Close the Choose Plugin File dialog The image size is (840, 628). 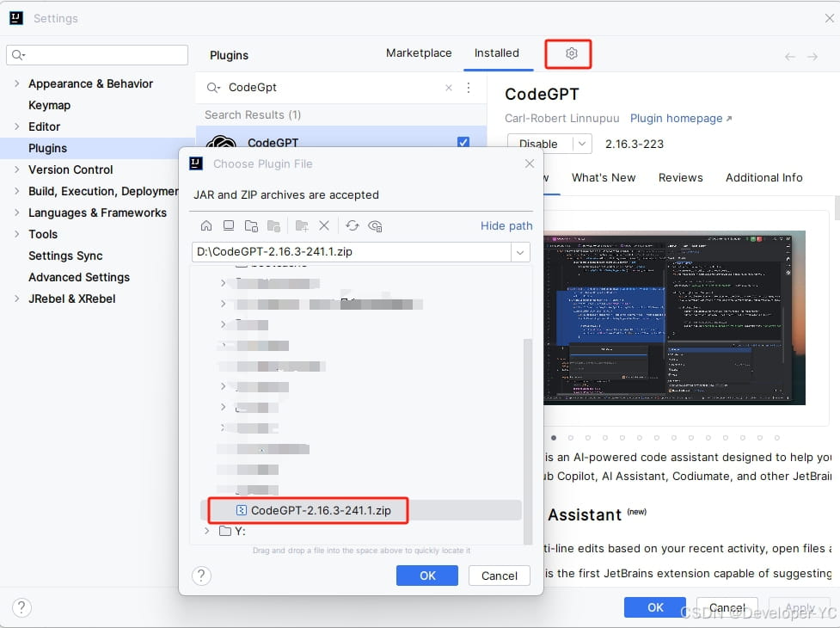(530, 163)
